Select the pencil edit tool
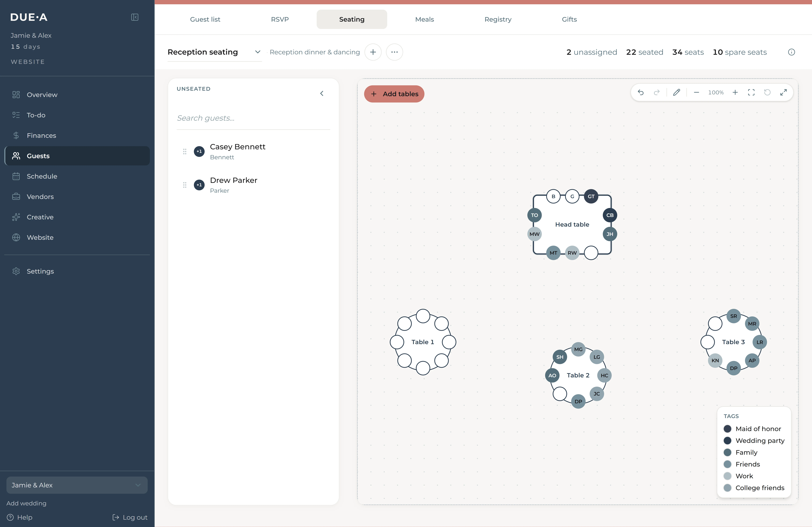Viewport: 812px width, 527px height. pos(677,92)
